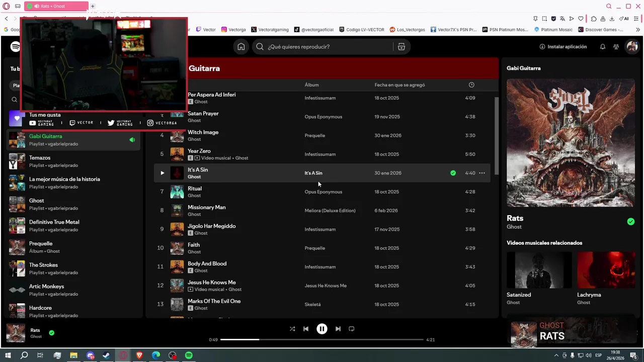The width and height of the screenshot is (644, 362).
Task: Open Windows Start menu
Action: tap(8, 355)
